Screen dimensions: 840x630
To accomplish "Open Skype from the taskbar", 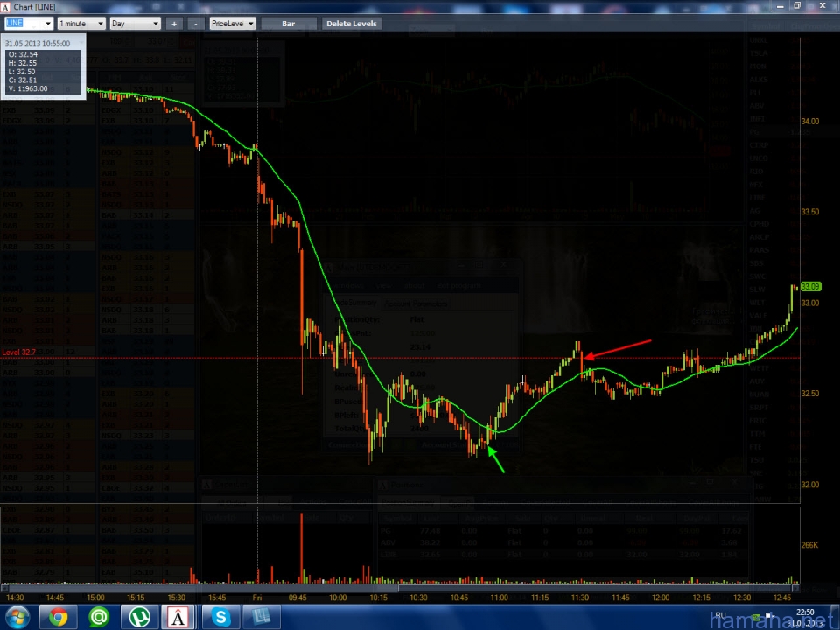I will (220, 617).
